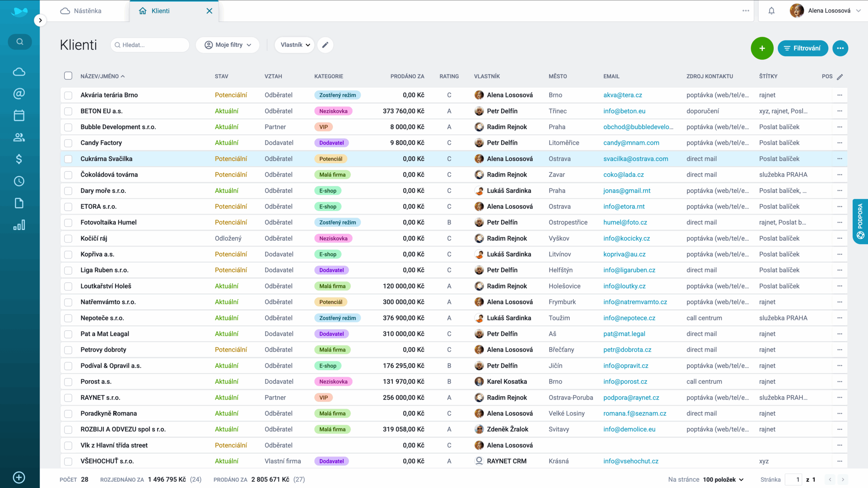The image size is (868, 488).
Task: Open the blue three-dots more options button
Action: [x=840, y=48]
